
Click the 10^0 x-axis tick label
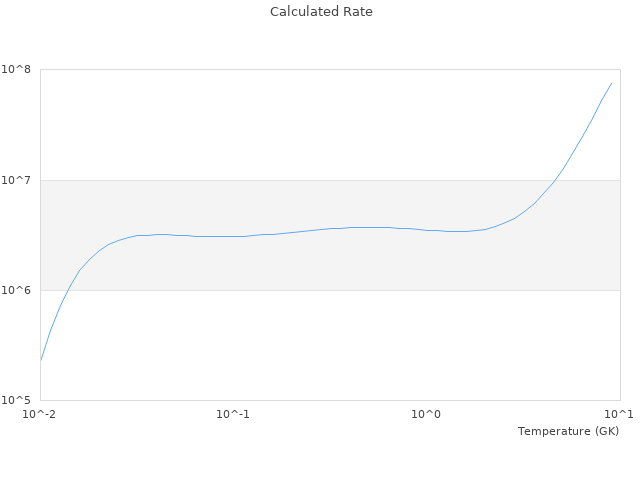click(427, 414)
